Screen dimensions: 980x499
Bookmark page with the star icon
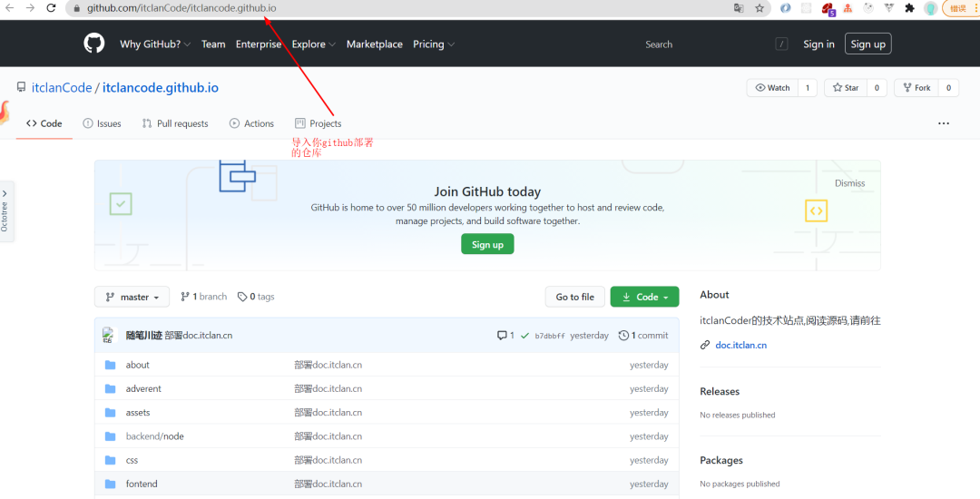point(759,8)
